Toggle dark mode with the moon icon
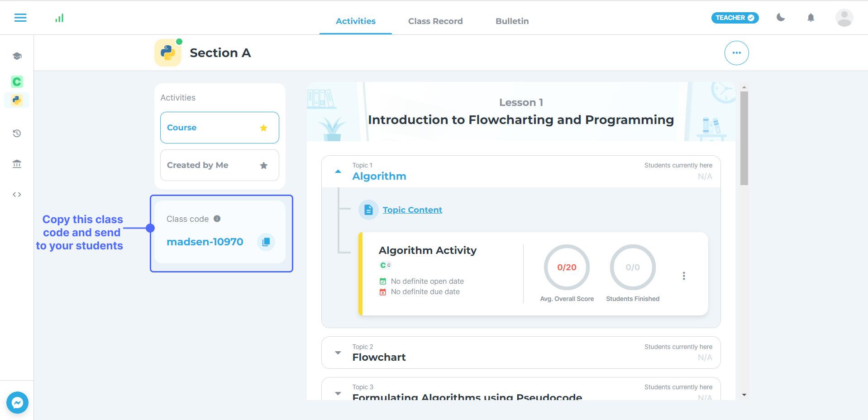Image resolution: width=868 pixels, height=420 pixels. tap(781, 18)
